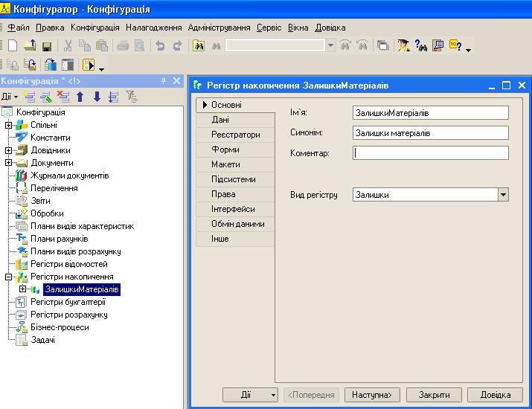
Task: Switch to the Дані tab
Action: pyautogui.click(x=220, y=120)
